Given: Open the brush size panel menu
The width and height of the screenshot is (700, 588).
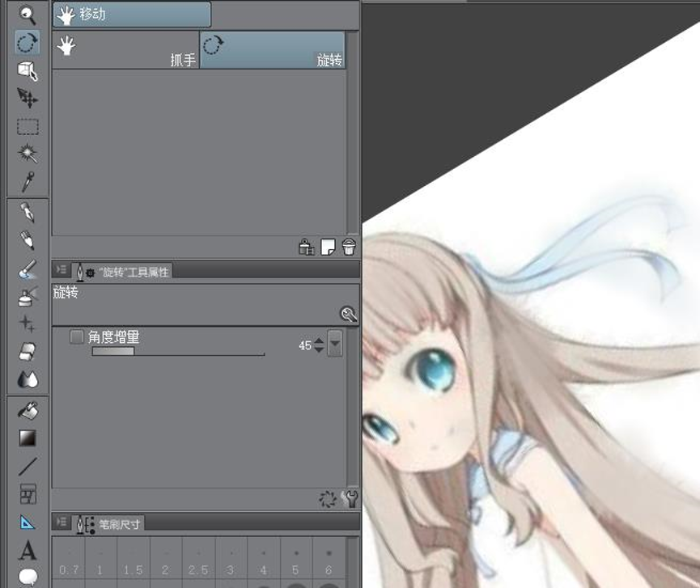Looking at the screenshot, I should [x=62, y=522].
